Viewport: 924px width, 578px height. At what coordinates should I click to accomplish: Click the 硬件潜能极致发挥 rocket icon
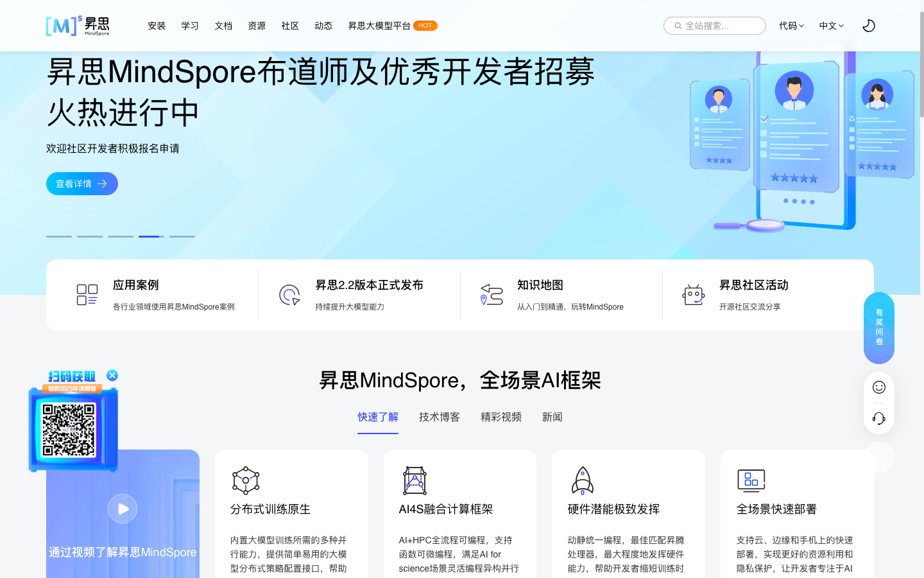(x=583, y=480)
